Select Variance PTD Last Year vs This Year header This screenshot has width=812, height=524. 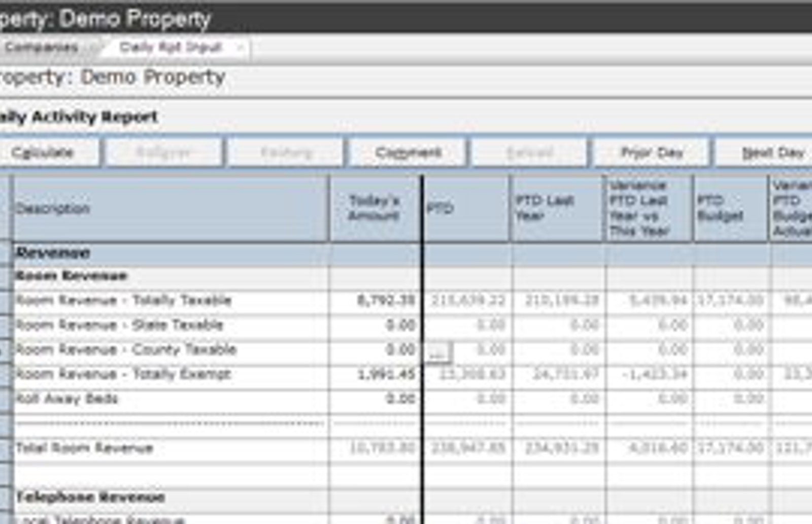[x=649, y=209]
